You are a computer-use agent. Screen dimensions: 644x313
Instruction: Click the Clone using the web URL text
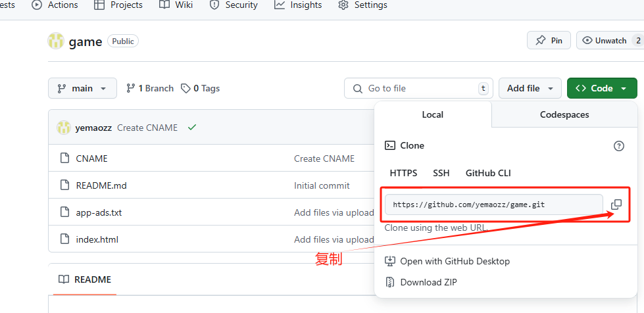pyautogui.click(x=437, y=228)
